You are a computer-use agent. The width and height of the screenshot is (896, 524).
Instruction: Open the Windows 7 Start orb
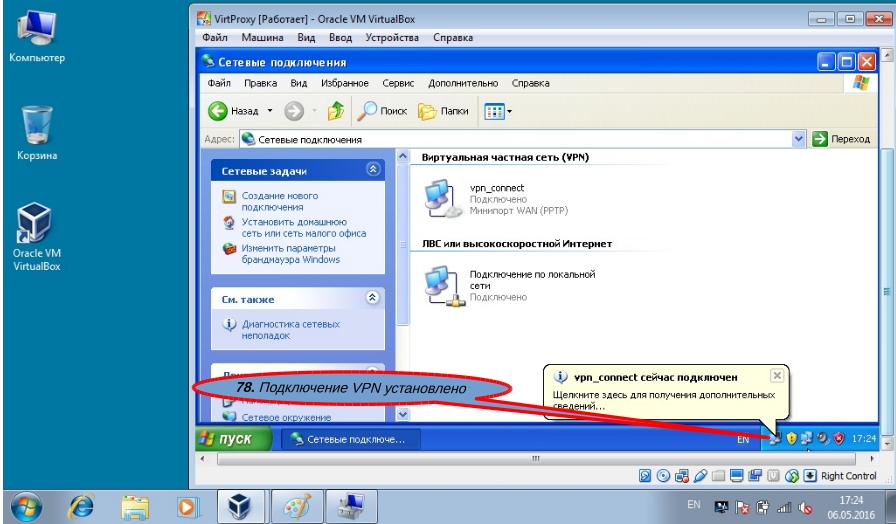coord(26,506)
